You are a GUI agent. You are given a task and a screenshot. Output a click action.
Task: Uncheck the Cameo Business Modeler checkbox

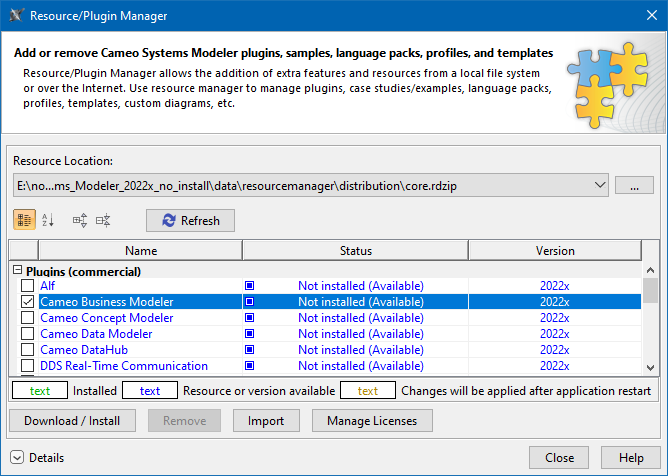coord(28,302)
